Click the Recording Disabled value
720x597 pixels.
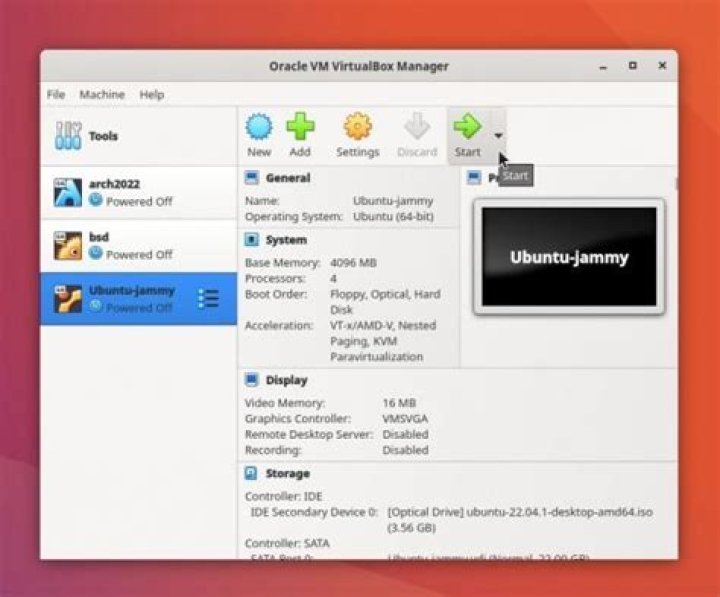click(x=405, y=450)
